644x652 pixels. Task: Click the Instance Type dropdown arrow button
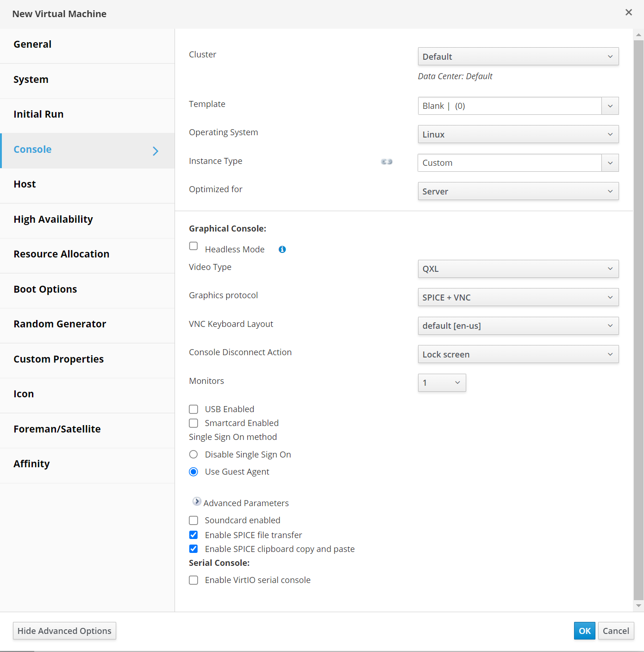(610, 163)
